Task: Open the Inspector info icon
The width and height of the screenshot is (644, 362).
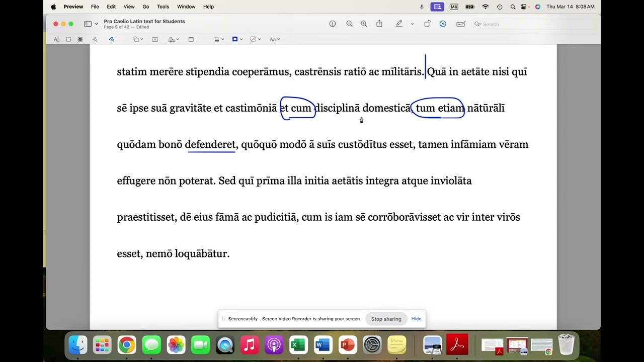Action: 333,24
